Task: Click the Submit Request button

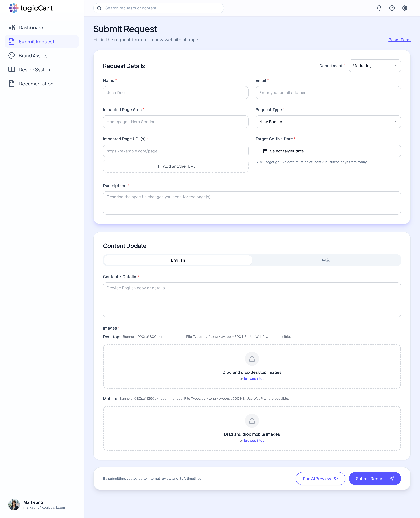Action: point(374,479)
